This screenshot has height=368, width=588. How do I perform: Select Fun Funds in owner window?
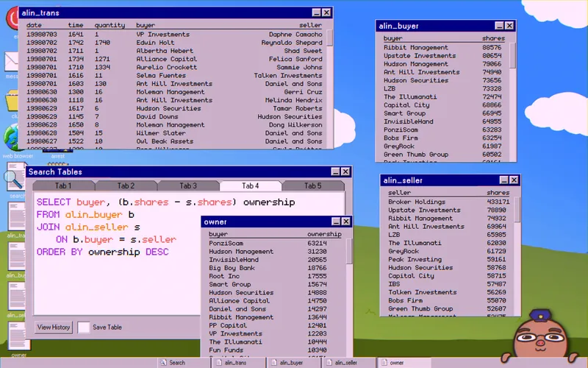click(276, 350)
